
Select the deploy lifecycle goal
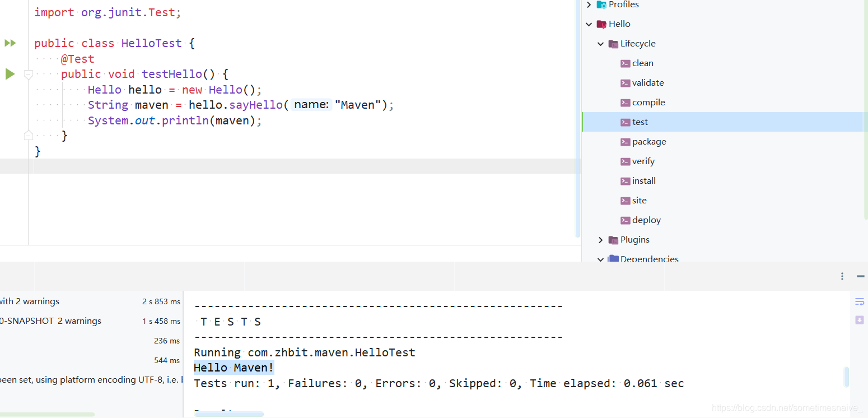[x=725, y=220]
